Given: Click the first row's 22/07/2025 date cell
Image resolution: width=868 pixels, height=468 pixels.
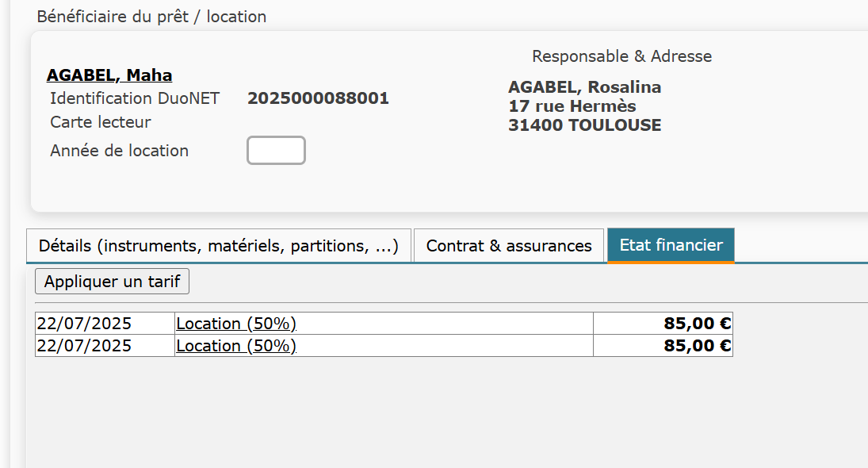Looking at the screenshot, I should [85, 324].
